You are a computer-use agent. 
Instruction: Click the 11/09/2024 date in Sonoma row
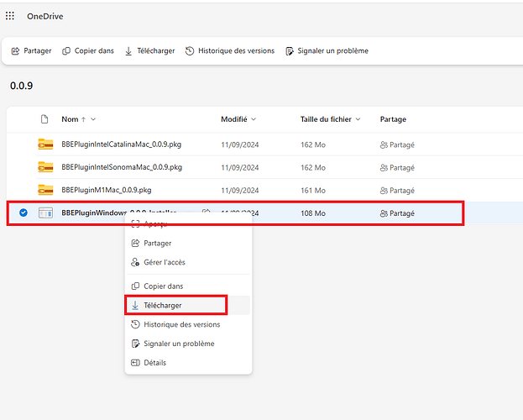(240, 168)
